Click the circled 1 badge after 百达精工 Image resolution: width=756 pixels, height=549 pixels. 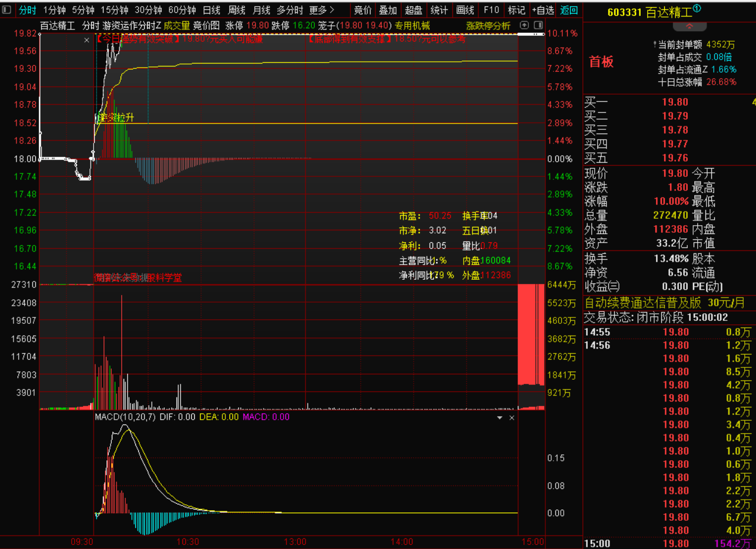click(697, 9)
